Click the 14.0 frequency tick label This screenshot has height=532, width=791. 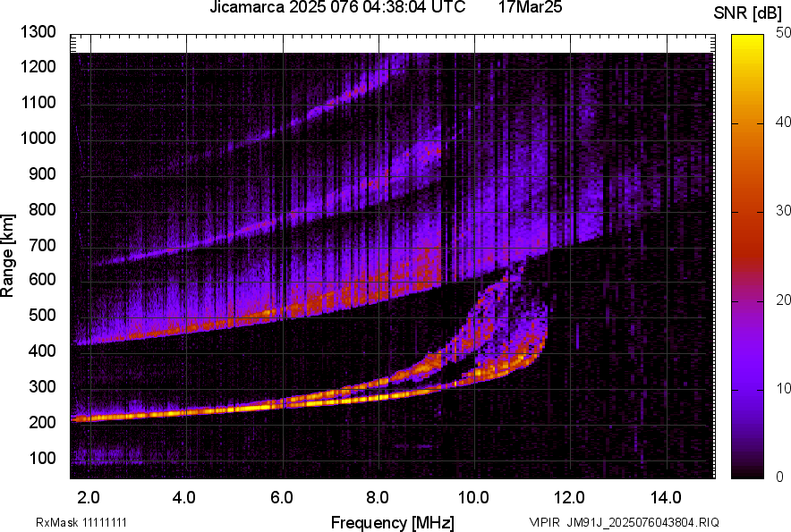(666, 498)
